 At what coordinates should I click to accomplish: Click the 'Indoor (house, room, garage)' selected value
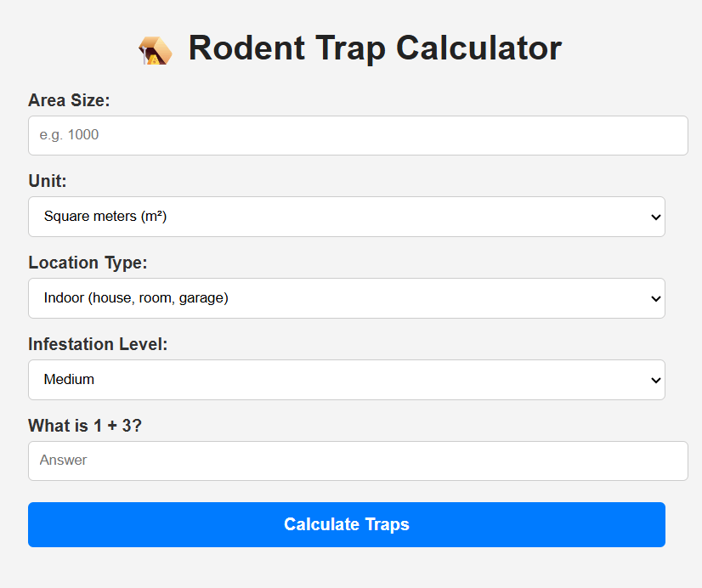(x=136, y=298)
